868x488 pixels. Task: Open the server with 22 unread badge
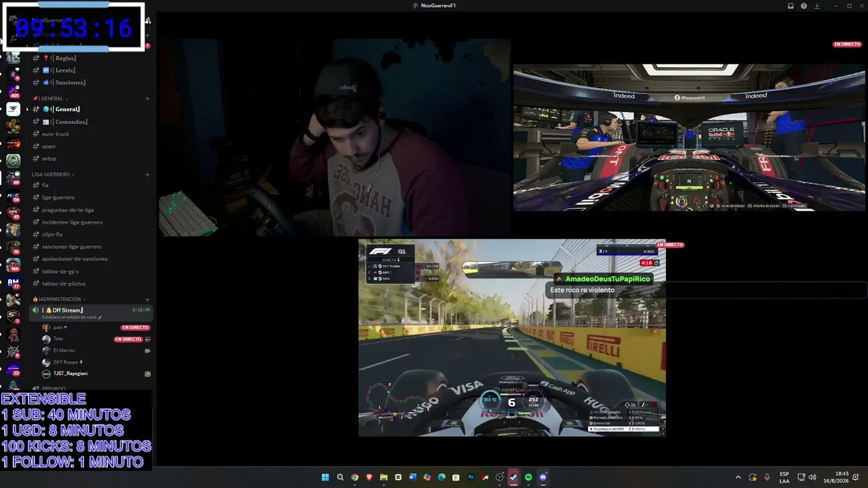tap(14, 369)
